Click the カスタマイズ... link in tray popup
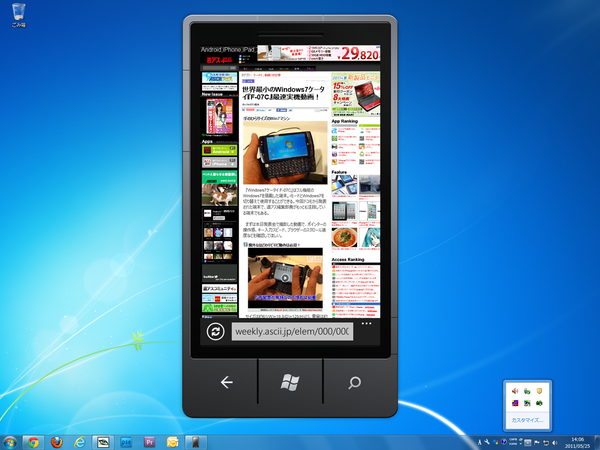 pyautogui.click(x=527, y=420)
